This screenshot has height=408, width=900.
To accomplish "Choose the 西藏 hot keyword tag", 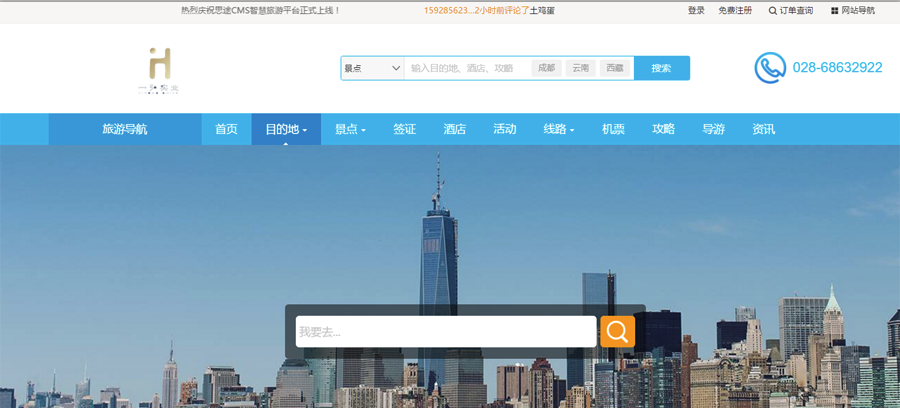I will (x=615, y=68).
